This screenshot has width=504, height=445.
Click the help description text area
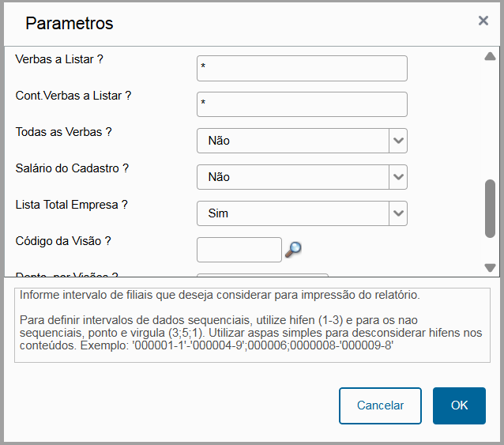(x=252, y=325)
